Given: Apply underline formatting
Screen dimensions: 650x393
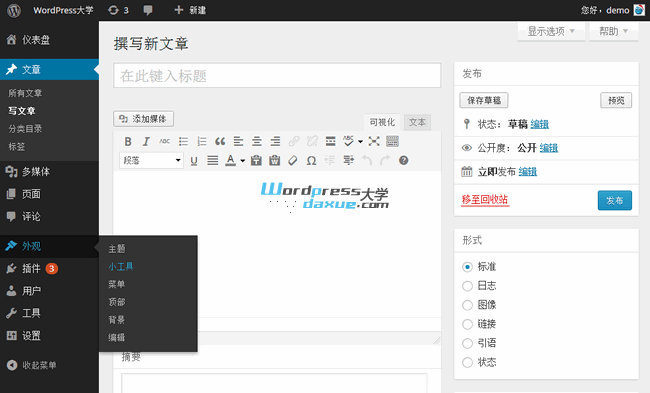Looking at the screenshot, I should [194, 160].
